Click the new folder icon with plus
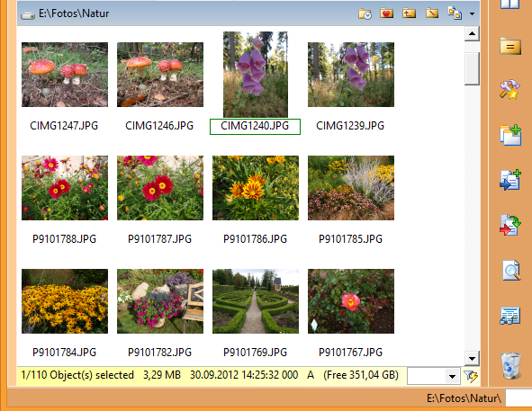This screenshot has height=411, width=532. (x=510, y=135)
